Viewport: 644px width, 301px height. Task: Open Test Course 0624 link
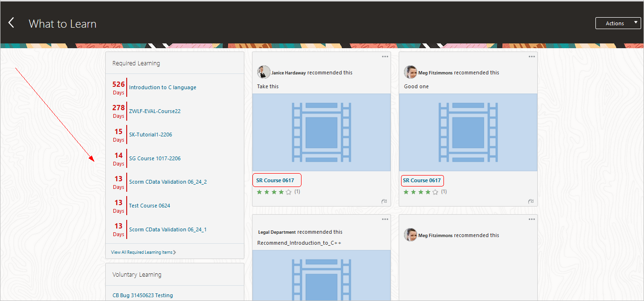tap(150, 206)
